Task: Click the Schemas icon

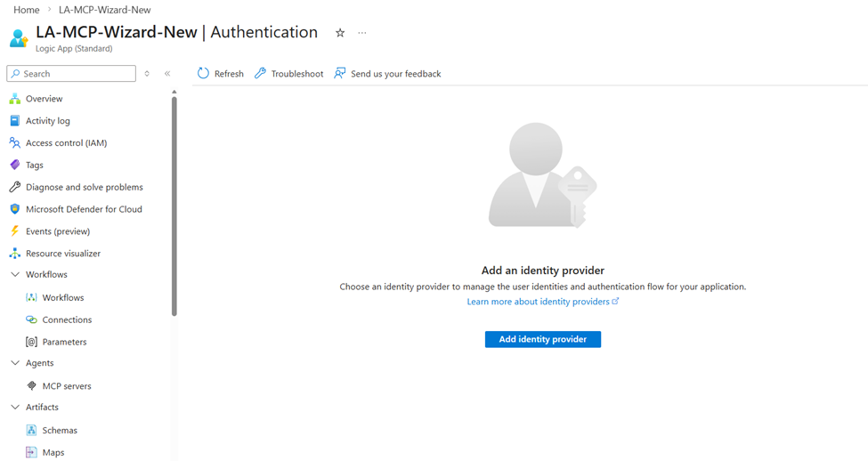Action: [31, 430]
